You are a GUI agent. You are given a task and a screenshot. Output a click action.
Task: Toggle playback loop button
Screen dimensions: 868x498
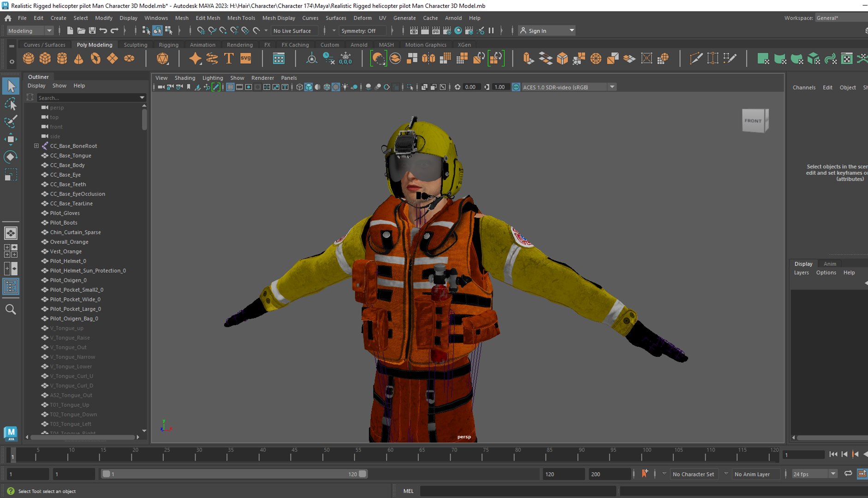coord(848,474)
